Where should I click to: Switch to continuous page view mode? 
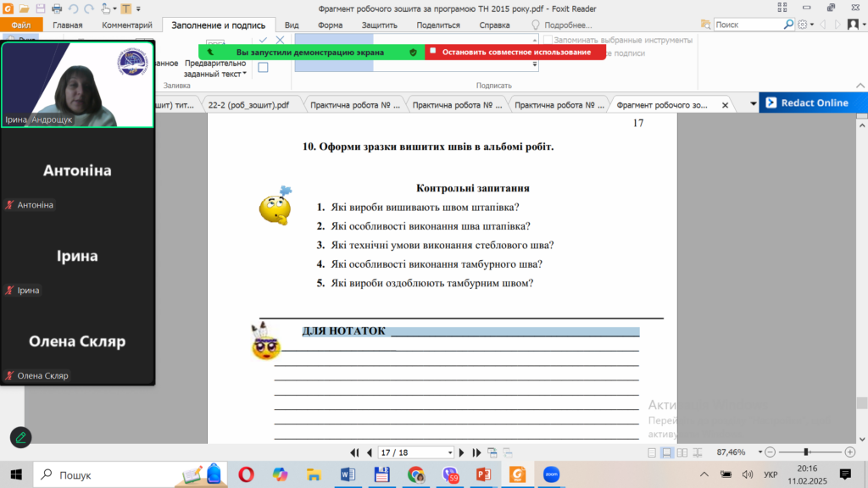(x=666, y=452)
